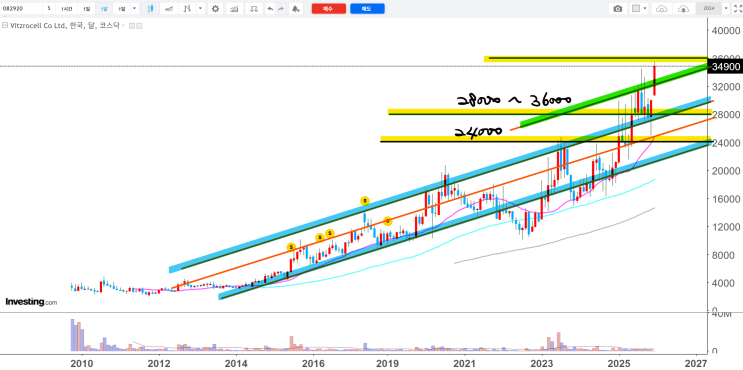
Task: Load chart layout from cloud
Action: click(662, 9)
